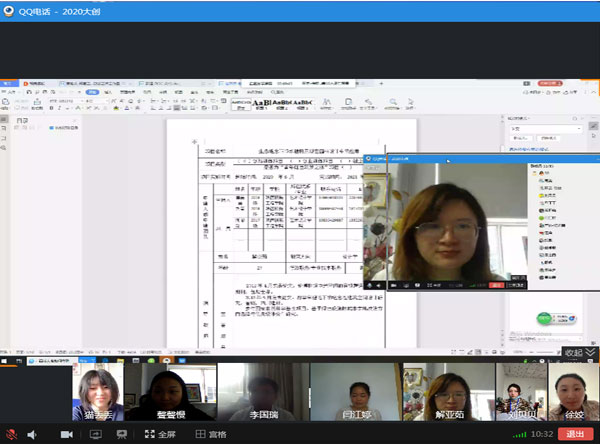The height and width of the screenshot is (445, 600).
Task: Click the speaker volume icon
Action: [33, 435]
